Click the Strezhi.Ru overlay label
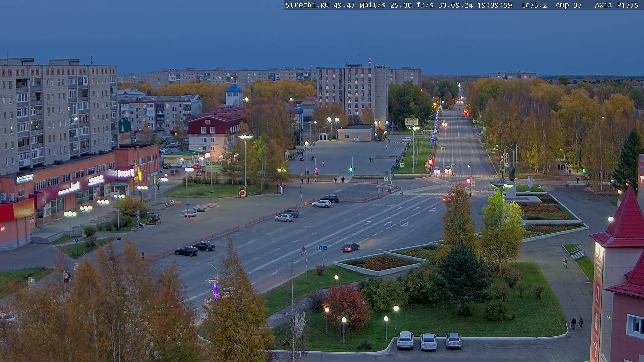The height and width of the screenshot is (362, 644). point(307,5)
